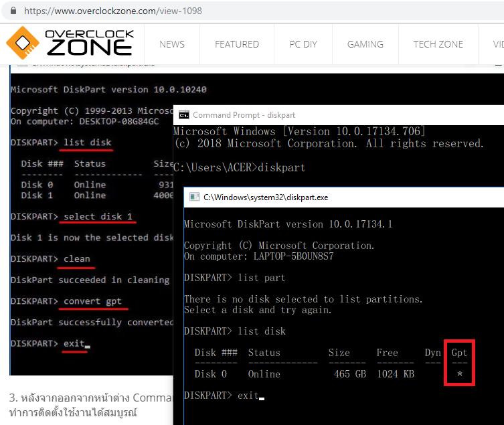Click the underlined 'convert gpt' command
The height and width of the screenshot is (425, 504).
[x=93, y=301]
